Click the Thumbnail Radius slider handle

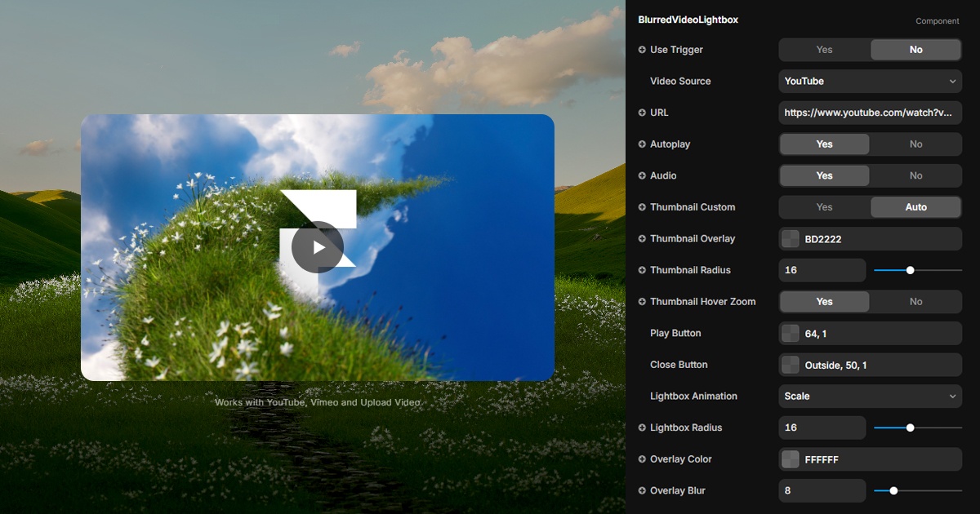point(910,270)
